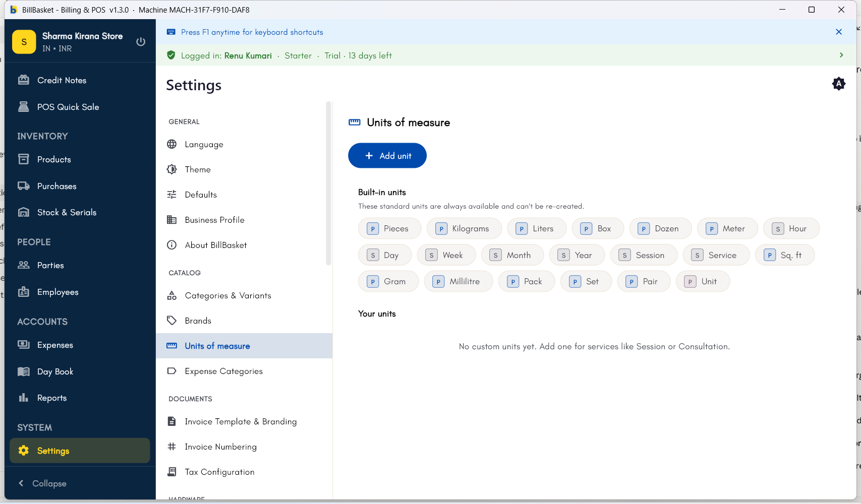
Task: Click the Expenses icon in Accounts
Action: (24, 345)
